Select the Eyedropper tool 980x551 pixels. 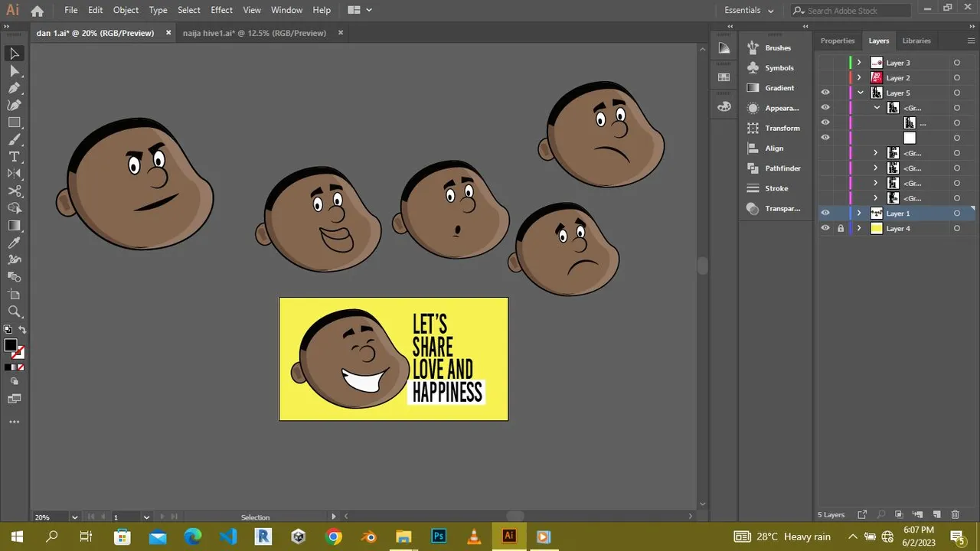(15, 243)
